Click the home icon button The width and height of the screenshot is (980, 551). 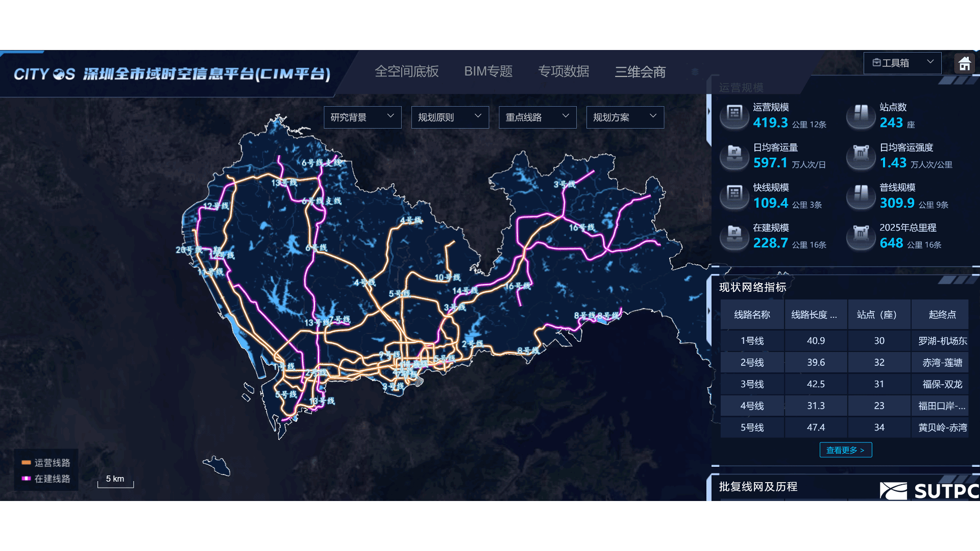[964, 63]
